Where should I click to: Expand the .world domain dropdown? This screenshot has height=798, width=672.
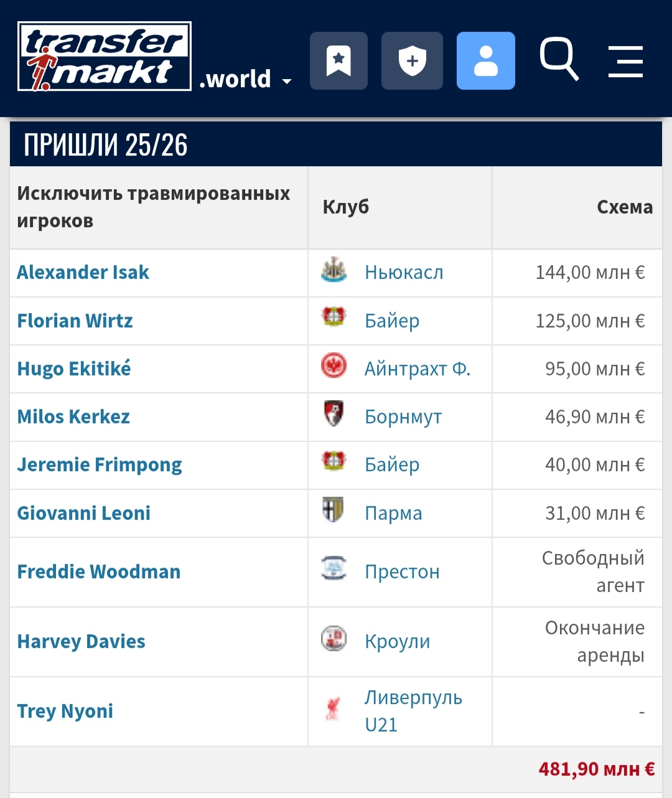pyautogui.click(x=245, y=80)
